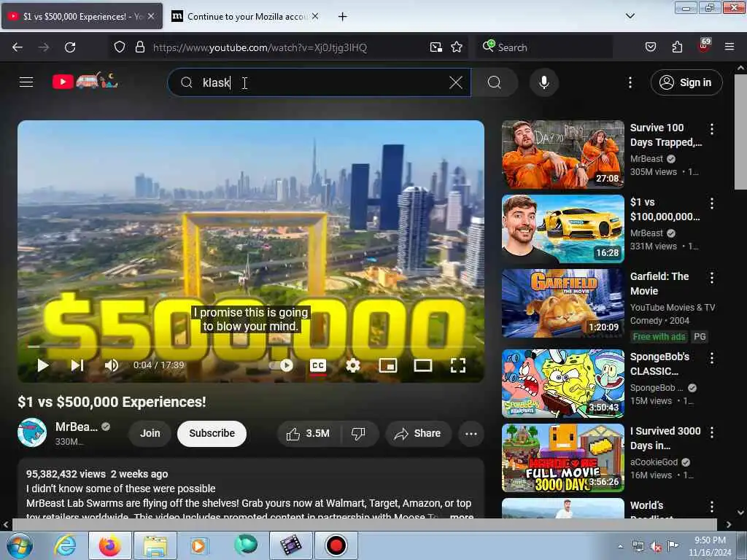Like the video with 3.5M likes
Screen dimensions: 747x560
click(308, 433)
